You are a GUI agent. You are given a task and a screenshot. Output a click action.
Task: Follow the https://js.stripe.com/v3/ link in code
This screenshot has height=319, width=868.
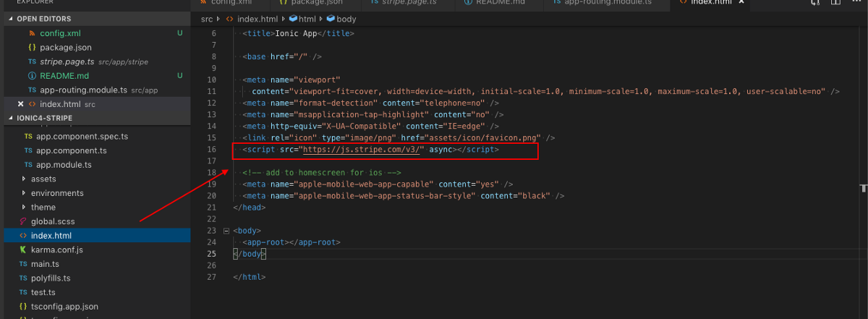tap(363, 150)
